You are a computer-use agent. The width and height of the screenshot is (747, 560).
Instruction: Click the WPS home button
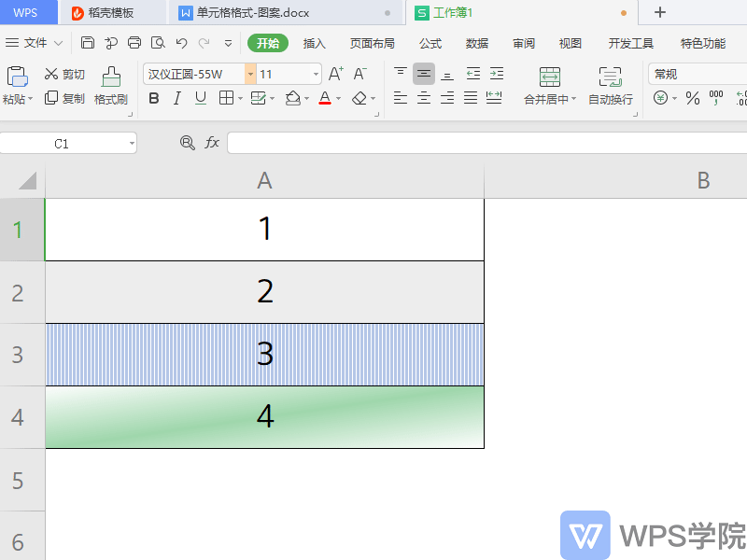tap(28, 12)
